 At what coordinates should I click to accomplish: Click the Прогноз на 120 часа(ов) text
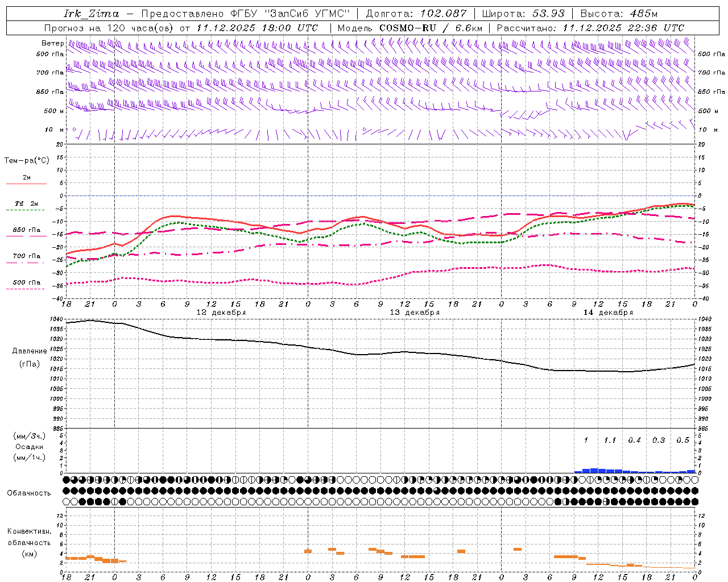pyautogui.click(x=109, y=28)
